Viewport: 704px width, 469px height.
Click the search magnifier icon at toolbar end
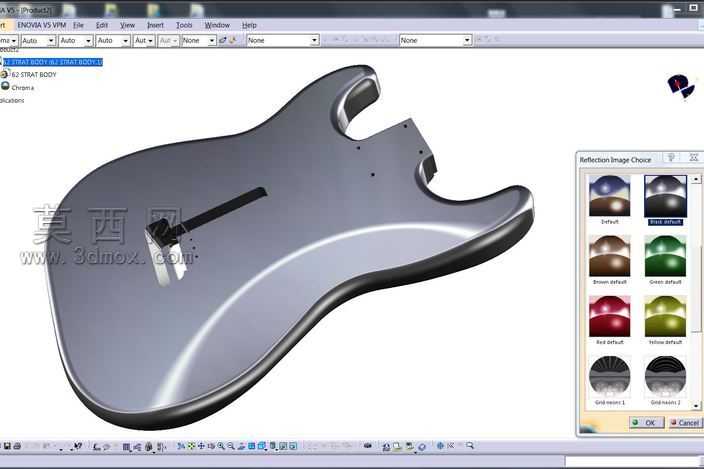tap(470, 446)
